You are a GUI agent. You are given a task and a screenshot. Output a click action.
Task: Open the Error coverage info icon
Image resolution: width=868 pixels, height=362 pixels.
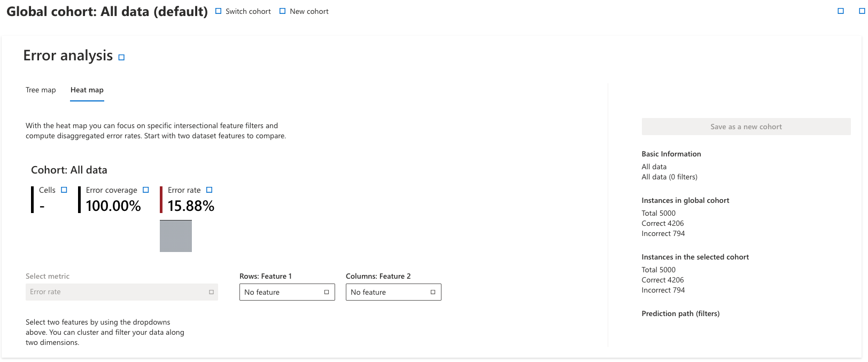tap(146, 190)
